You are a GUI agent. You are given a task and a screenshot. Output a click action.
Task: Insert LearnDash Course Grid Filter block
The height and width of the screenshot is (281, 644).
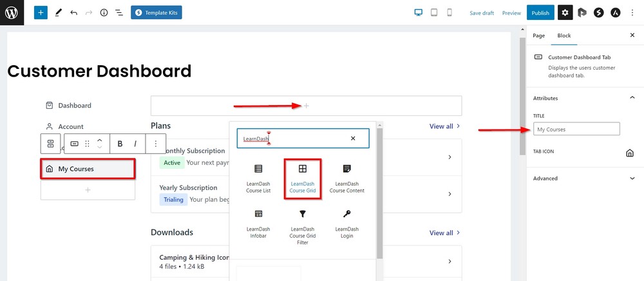tap(302, 226)
